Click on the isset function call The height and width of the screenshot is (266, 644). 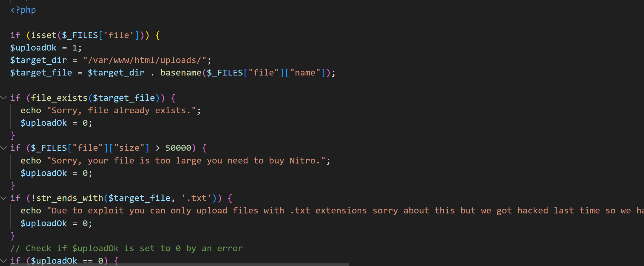tap(44, 35)
